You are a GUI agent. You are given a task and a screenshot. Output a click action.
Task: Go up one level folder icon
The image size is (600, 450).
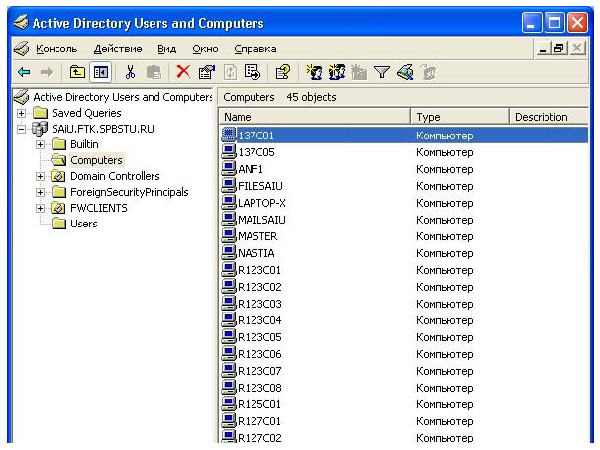coord(77,72)
